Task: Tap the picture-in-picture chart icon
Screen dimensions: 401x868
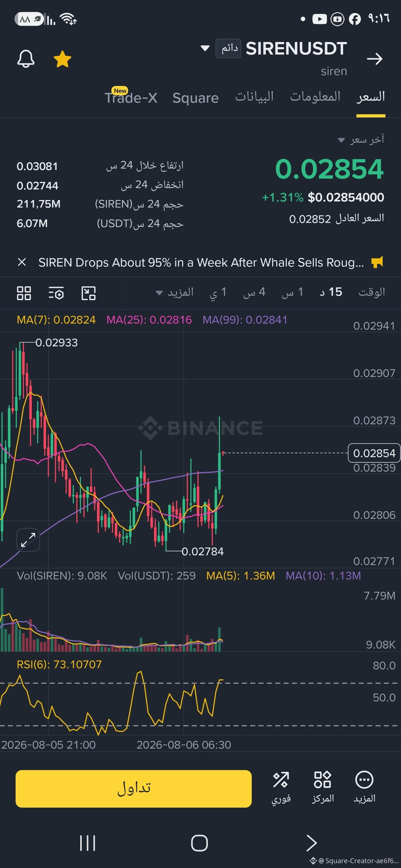Action: pos(89,293)
